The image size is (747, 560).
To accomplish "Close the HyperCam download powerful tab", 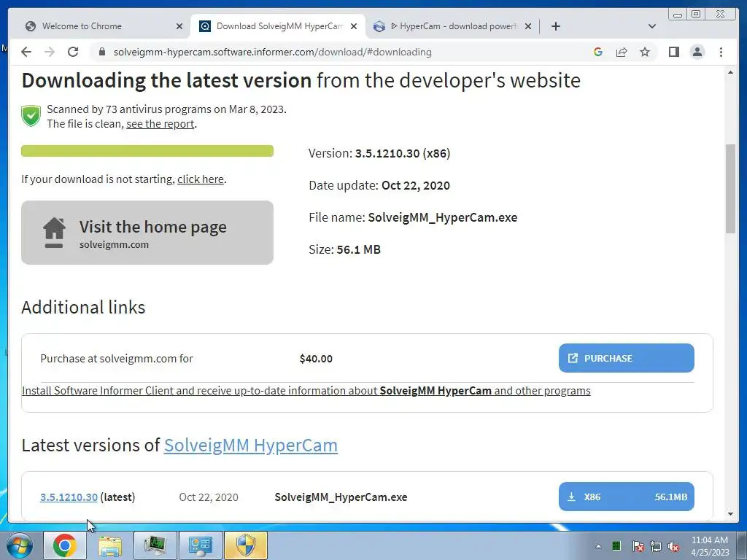I will [x=528, y=26].
